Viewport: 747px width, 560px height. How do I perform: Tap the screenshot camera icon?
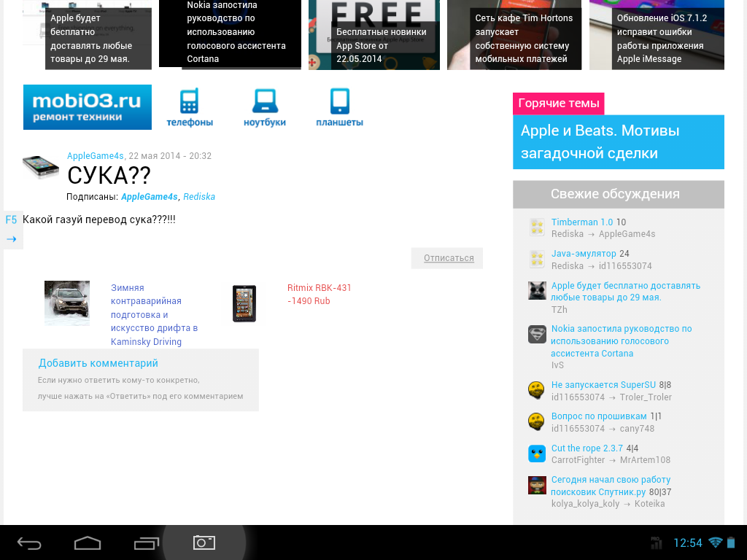[x=204, y=542]
